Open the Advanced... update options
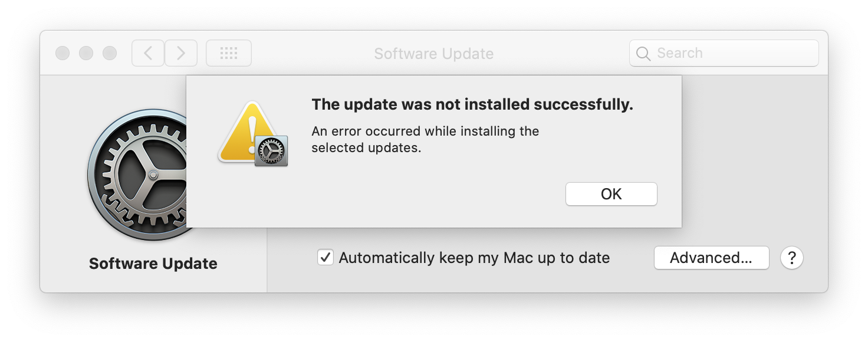Screen dimensions: 868x342 711,258
